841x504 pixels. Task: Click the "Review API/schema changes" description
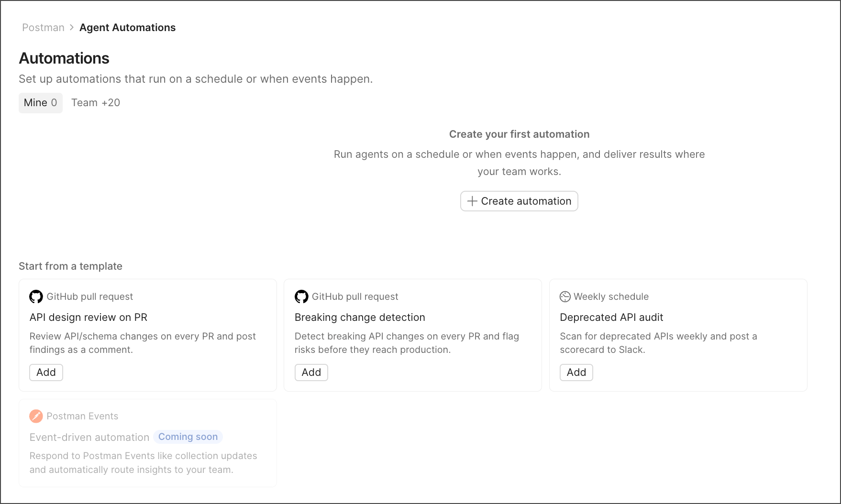[x=143, y=343]
